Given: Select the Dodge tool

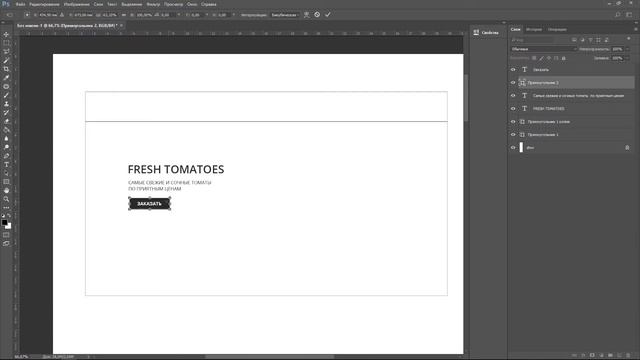Looking at the screenshot, I should [x=6, y=147].
